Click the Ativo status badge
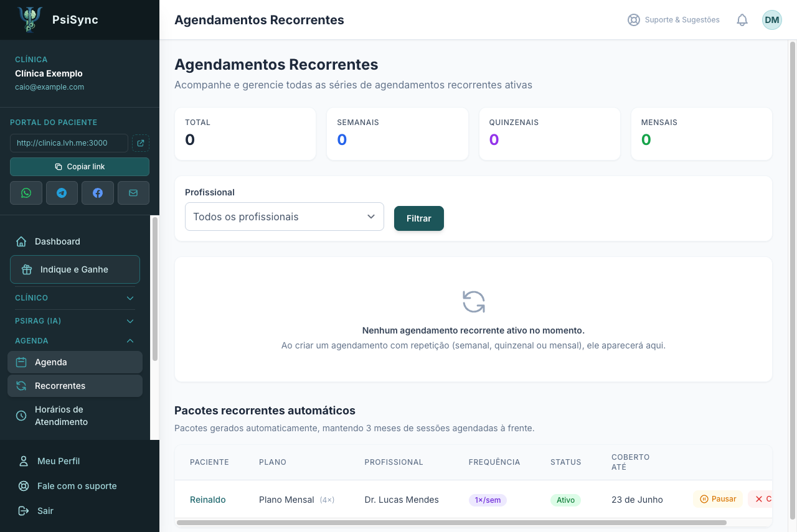This screenshot has width=797, height=532. pos(565,500)
